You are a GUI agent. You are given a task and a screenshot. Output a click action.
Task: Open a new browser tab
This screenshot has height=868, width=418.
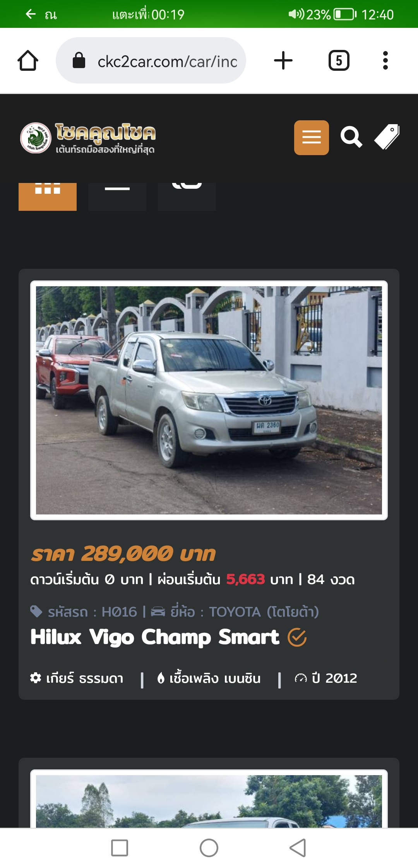283,61
